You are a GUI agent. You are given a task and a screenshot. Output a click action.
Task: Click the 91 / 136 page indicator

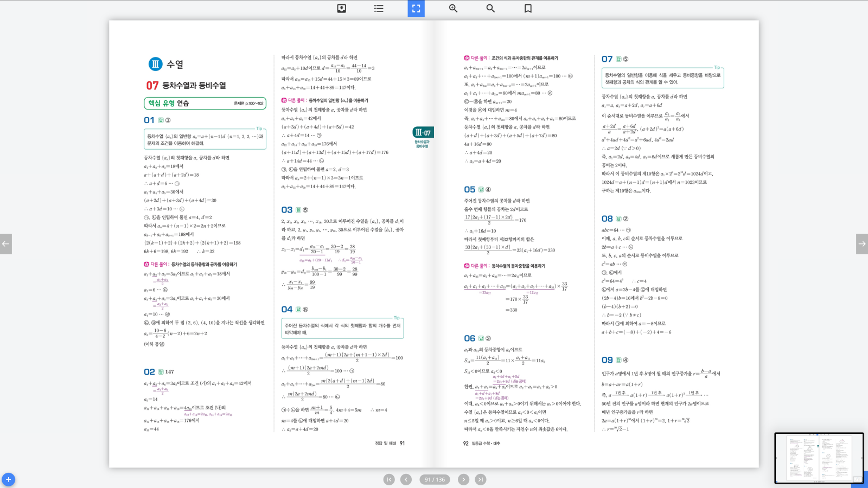pyautogui.click(x=435, y=479)
